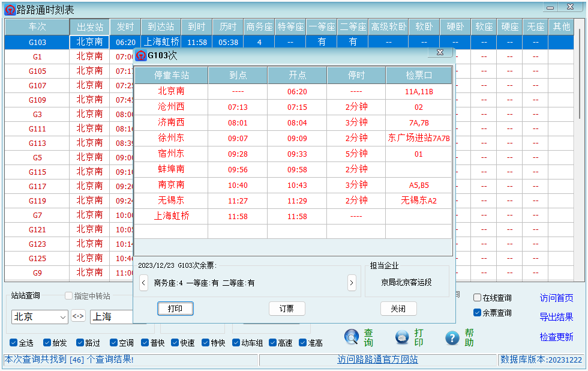588x371 pixels.
Task: Show next day's remaining tickets arrow
Action: pyautogui.click(x=352, y=283)
